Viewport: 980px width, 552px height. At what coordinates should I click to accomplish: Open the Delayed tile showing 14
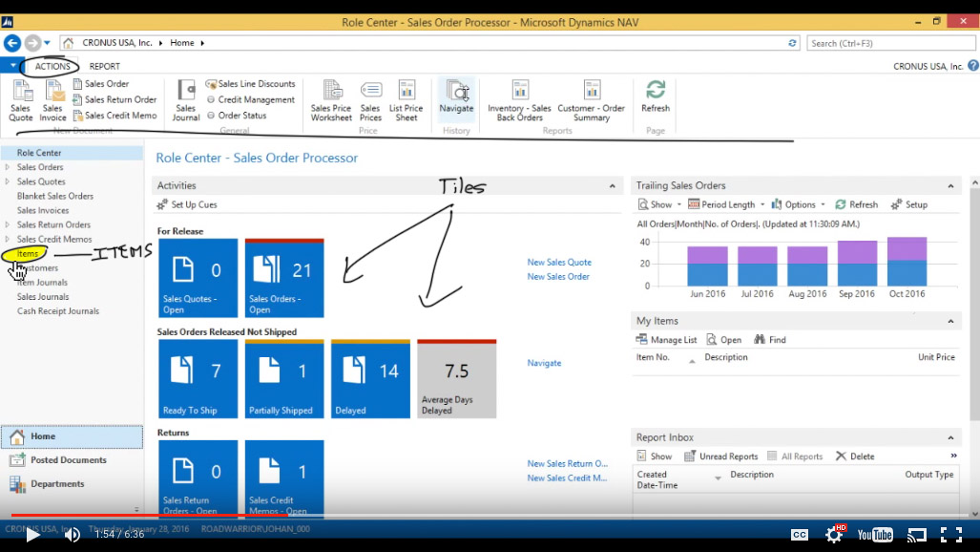(370, 378)
